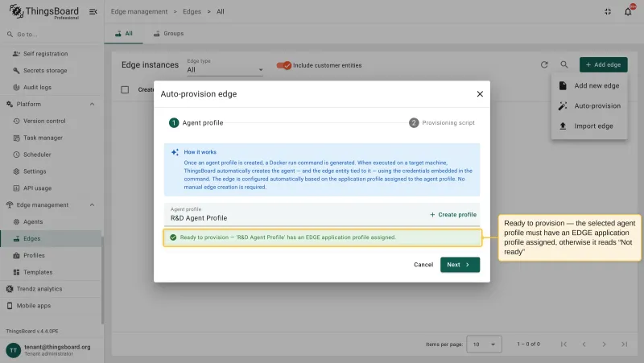
Task: Select step 1 Agent profile
Action: point(196,123)
